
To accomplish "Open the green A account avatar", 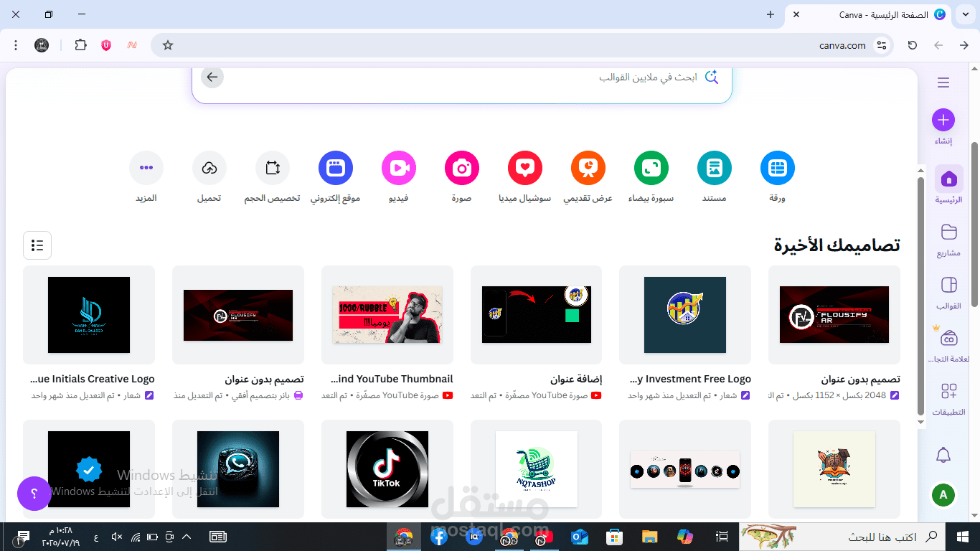I will point(943,495).
